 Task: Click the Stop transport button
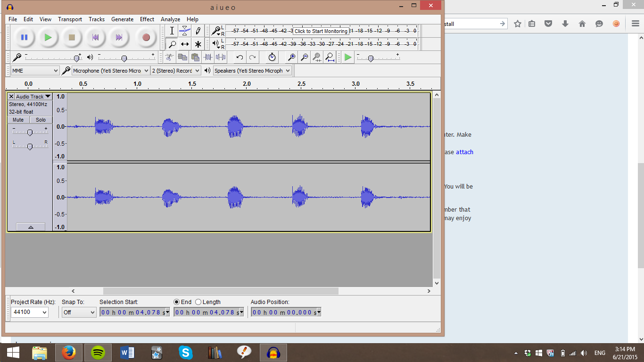(72, 37)
